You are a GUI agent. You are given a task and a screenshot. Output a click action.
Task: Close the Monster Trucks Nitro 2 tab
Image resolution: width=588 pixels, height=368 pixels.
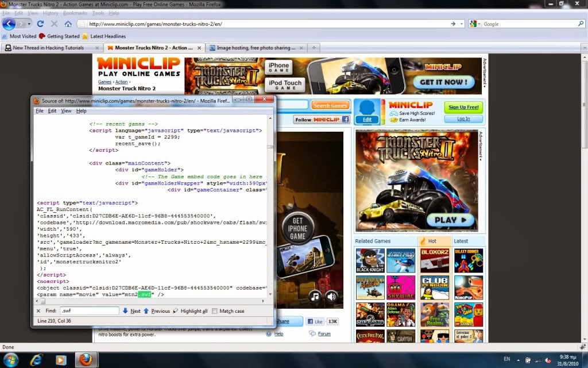199,48
